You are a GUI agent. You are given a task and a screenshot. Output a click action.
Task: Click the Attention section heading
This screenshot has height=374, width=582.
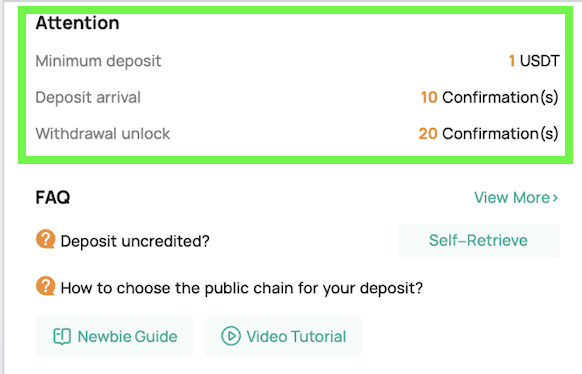pos(78,23)
